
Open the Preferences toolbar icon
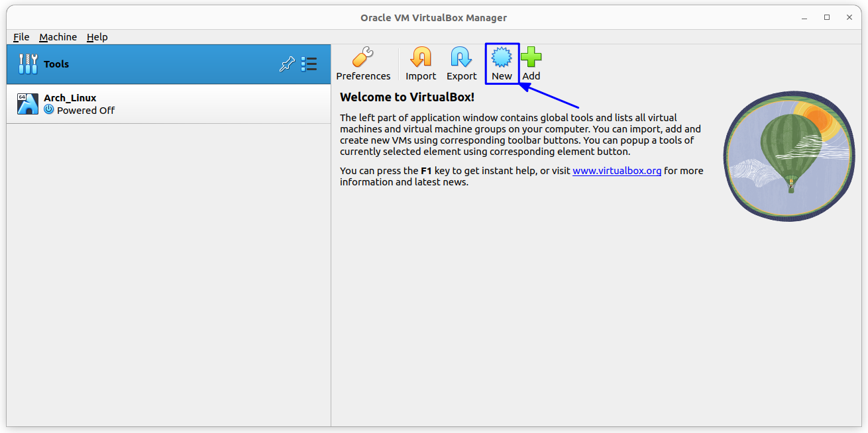click(x=362, y=58)
